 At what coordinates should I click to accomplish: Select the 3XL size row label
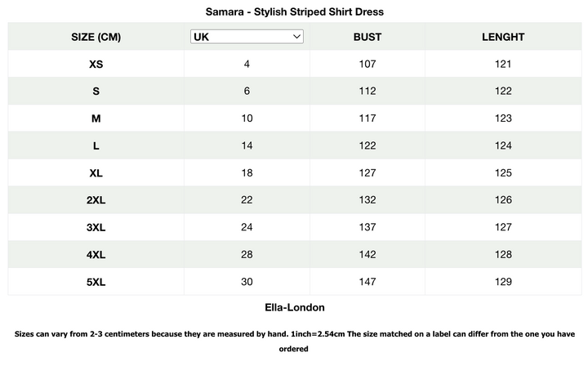(96, 228)
